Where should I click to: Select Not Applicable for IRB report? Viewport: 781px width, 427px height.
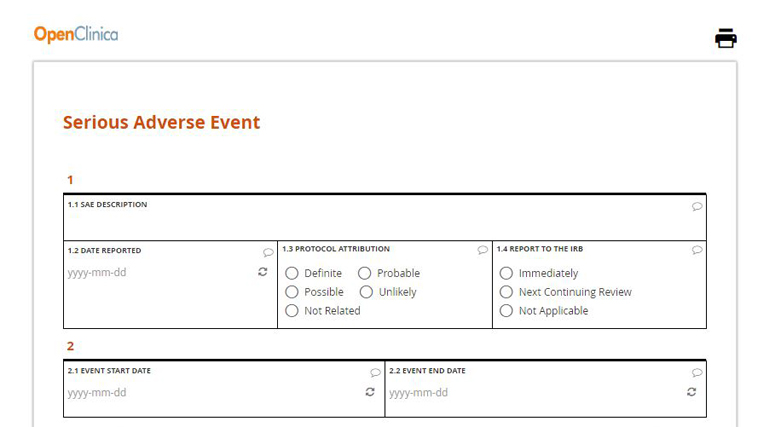click(x=506, y=311)
